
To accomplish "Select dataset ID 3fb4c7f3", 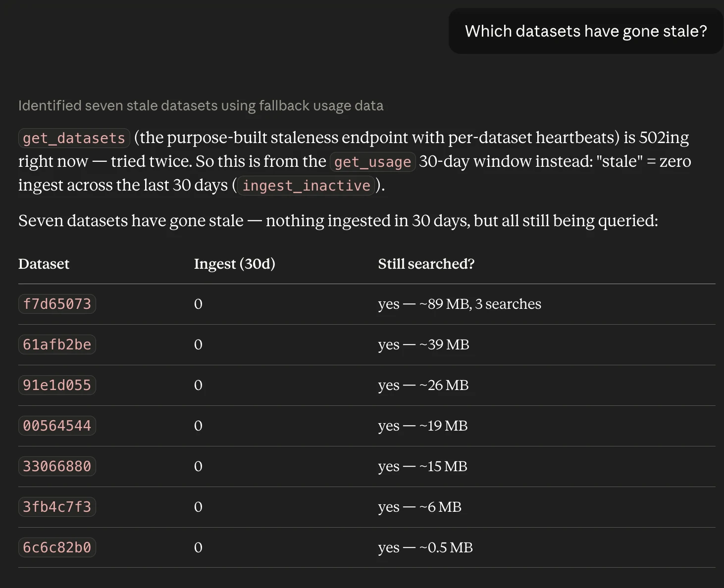I will [57, 507].
